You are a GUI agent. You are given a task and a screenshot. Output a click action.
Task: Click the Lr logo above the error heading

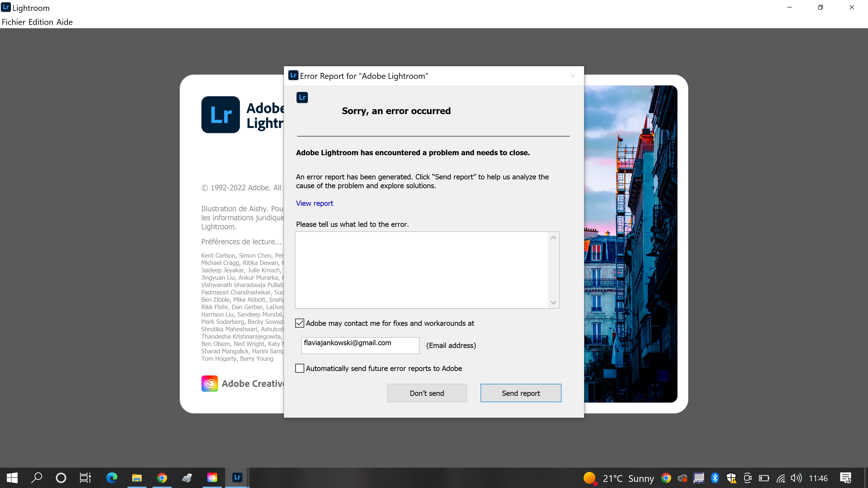[302, 97]
